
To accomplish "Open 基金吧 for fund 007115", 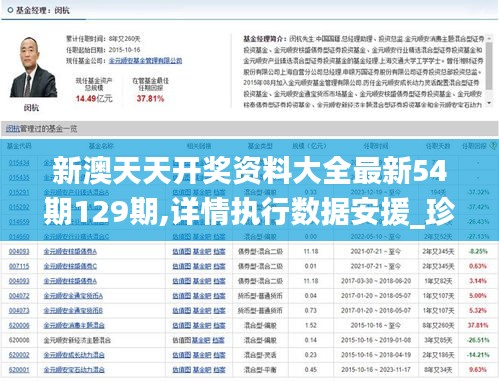I will (202, 266).
